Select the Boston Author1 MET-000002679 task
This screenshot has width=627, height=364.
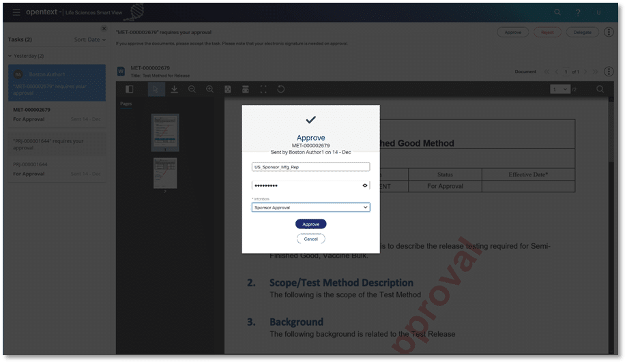click(x=57, y=82)
